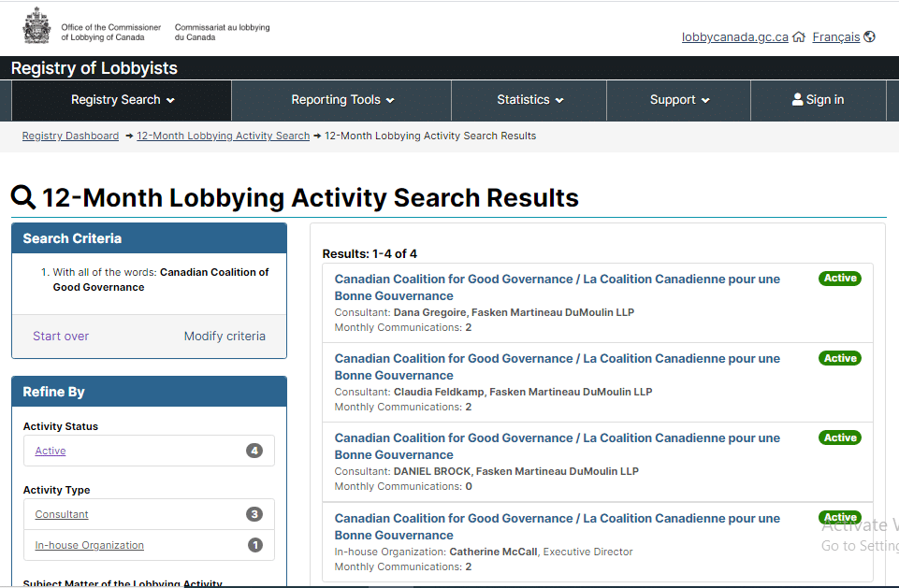Screen dimensions: 899x588
Task: Open the Dana Gregoire consultant result
Action: [x=558, y=288]
